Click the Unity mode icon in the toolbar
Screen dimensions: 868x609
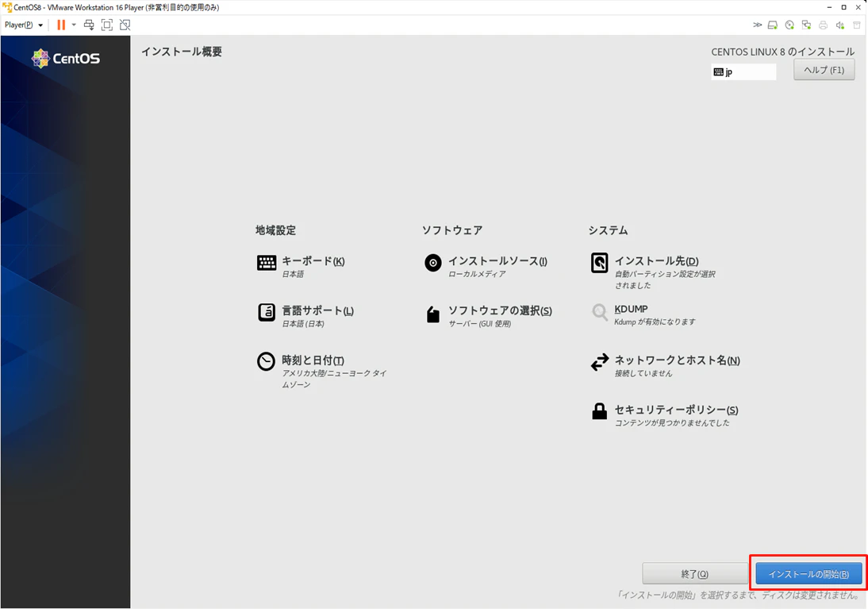(125, 25)
